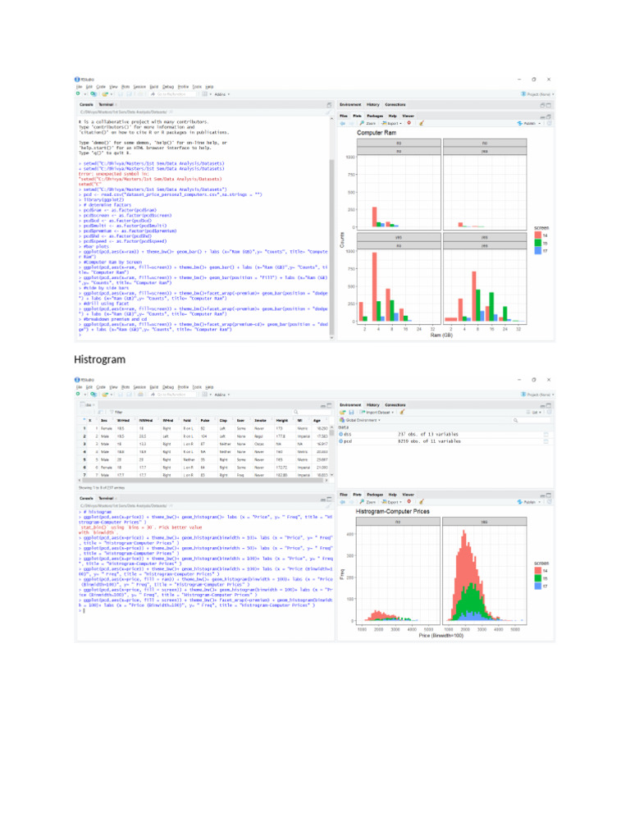
Task: Click Publish in histogram plot pane
Action: (529, 502)
